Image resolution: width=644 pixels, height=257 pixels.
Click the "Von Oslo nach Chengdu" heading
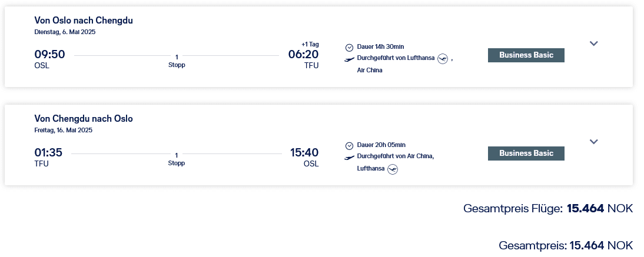point(84,21)
